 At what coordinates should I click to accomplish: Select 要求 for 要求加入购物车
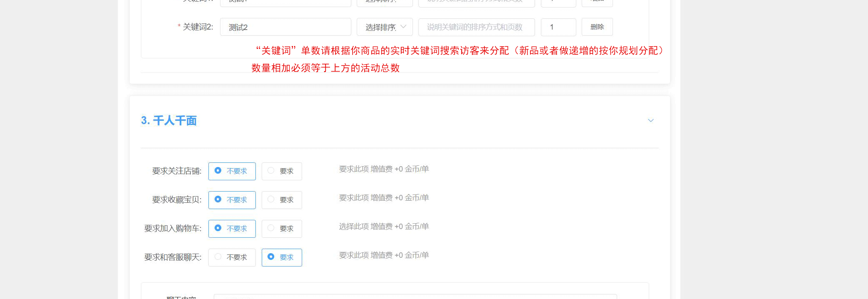click(282, 229)
